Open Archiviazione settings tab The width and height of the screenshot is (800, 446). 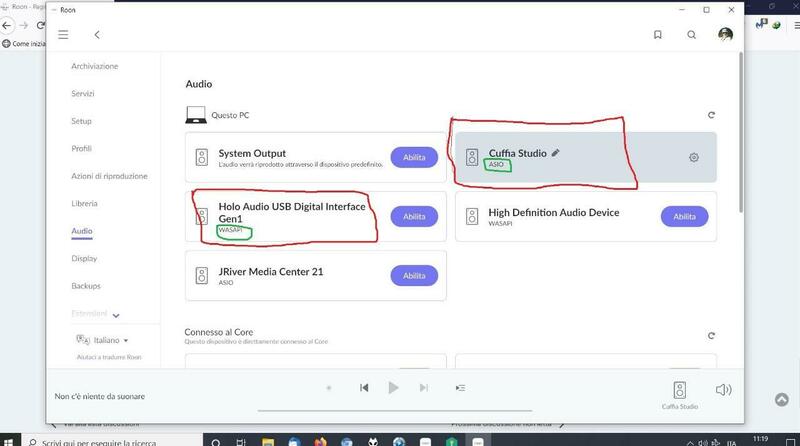(94, 66)
